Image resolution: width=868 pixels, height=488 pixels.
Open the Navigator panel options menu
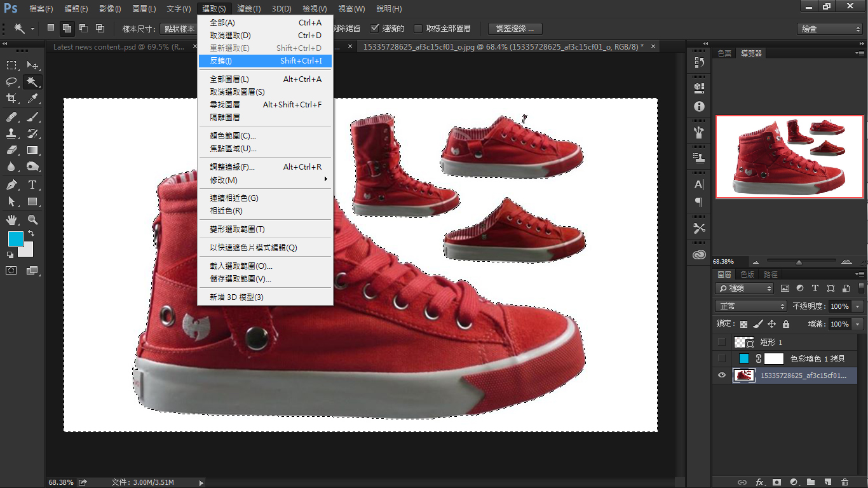point(860,53)
